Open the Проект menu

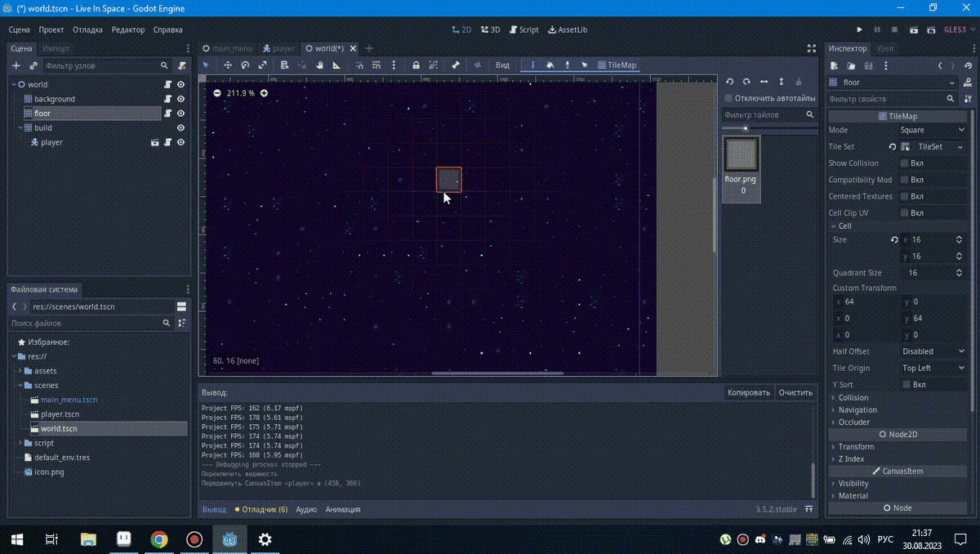click(51, 29)
